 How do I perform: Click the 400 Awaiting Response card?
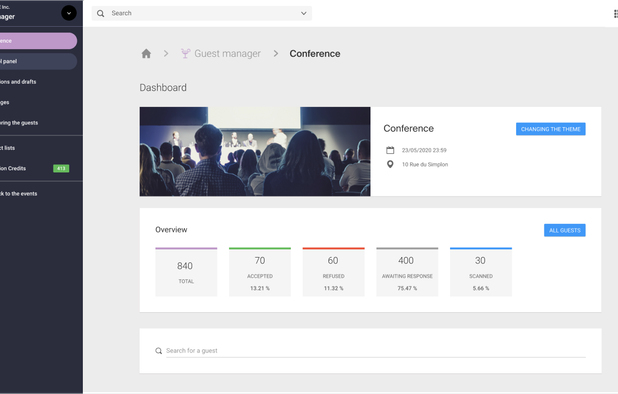(x=407, y=272)
